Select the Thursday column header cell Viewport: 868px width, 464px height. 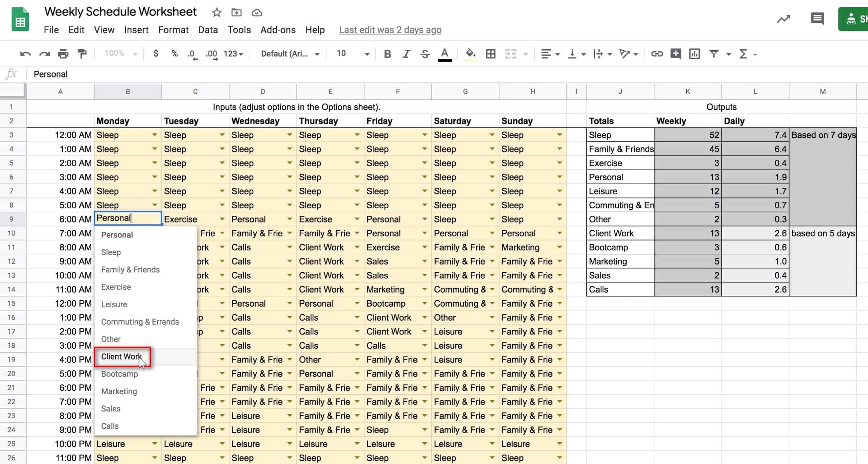click(330, 121)
